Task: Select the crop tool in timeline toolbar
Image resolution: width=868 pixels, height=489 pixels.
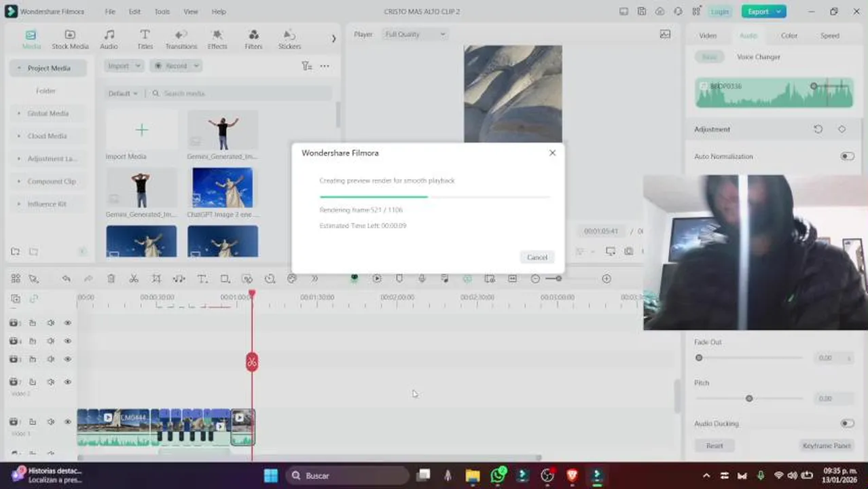Action: pos(156,278)
